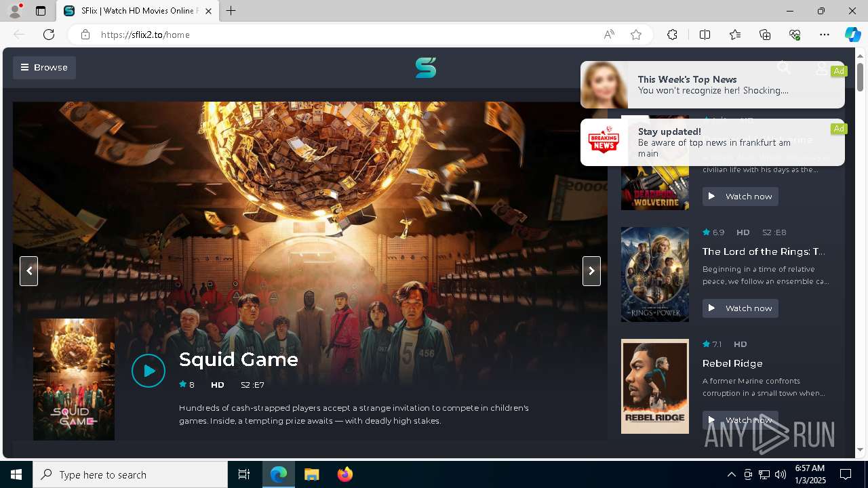
Task: Open the Copilot sidebar icon
Action: (x=853, y=35)
